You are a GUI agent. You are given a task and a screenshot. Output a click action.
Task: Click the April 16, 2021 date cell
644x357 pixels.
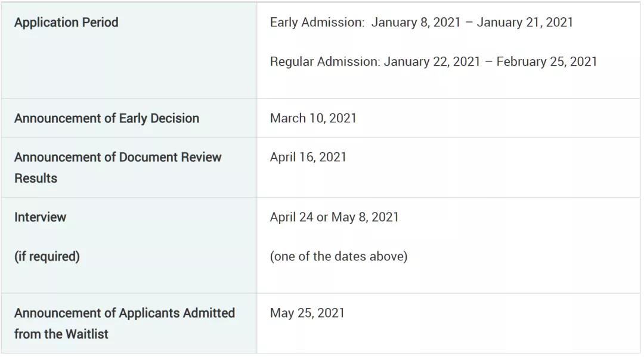point(308,157)
